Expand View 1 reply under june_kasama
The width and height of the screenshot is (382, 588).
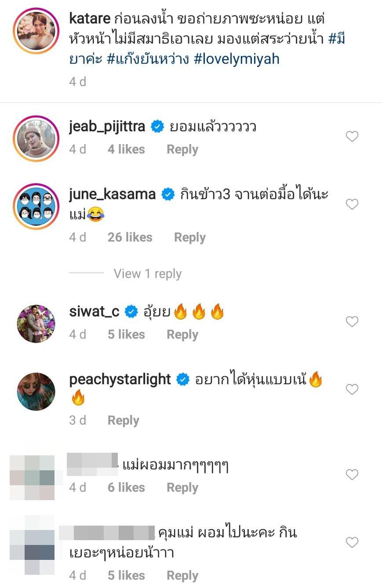coord(147,274)
